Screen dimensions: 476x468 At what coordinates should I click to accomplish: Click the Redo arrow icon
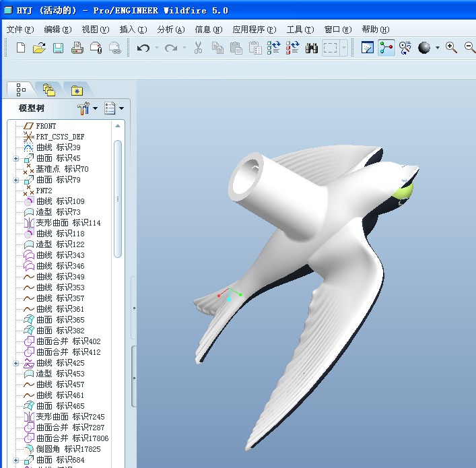(x=171, y=48)
